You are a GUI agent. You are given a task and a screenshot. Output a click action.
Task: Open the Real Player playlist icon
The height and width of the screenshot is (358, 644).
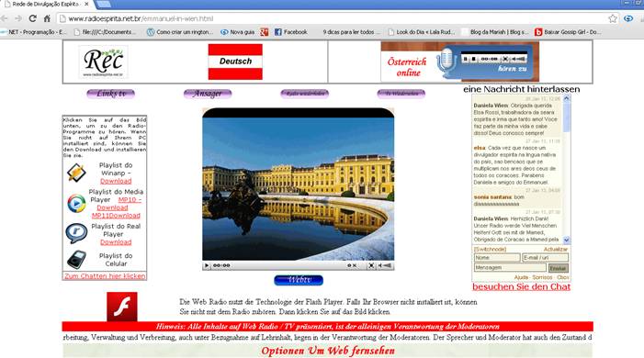click(x=76, y=233)
